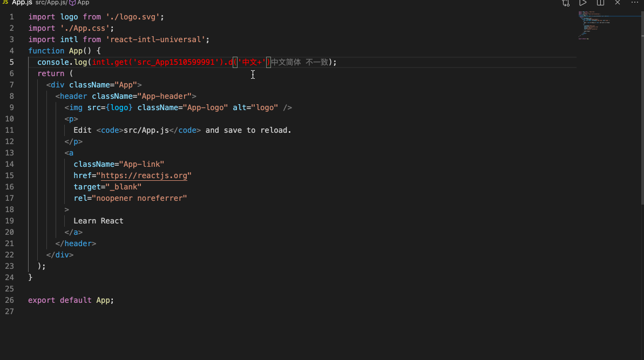The width and height of the screenshot is (644, 360).
Task: Click the editor's vertical scrollbar
Action: (x=642, y=108)
